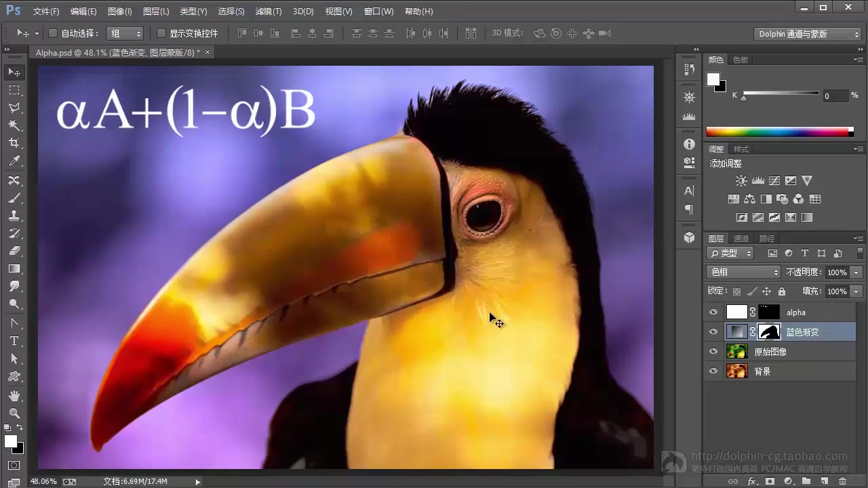Open the Layers panel menu
Viewport: 868px width, 488px height.
(x=859, y=239)
